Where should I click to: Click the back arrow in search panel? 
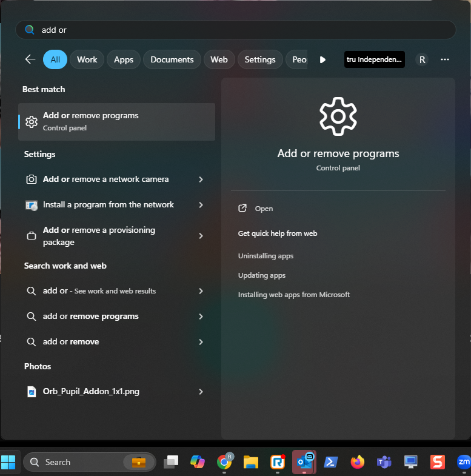pyautogui.click(x=30, y=59)
